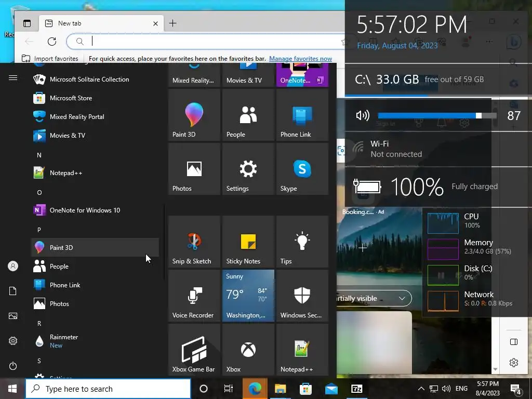Open Cortana circle on taskbar
This screenshot has width=532, height=399.
204,389
